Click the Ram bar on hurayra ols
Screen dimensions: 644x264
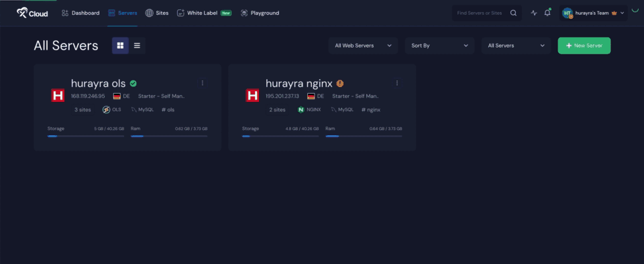coord(169,136)
